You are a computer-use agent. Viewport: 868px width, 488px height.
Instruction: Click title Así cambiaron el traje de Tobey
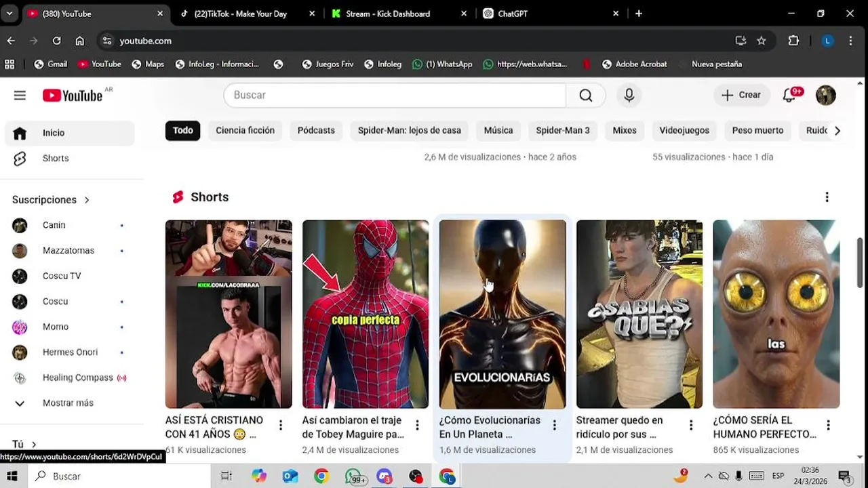(x=353, y=427)
